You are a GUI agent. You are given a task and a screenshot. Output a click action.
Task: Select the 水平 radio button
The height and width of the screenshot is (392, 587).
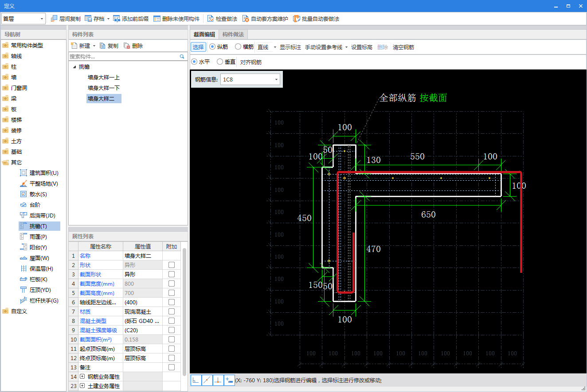[194, 62]
